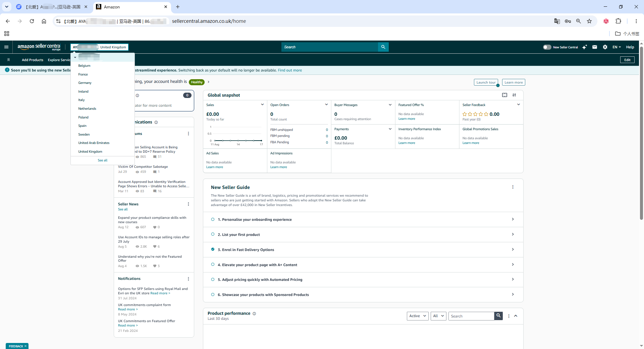644x349 pixels.
Task: Choose United Arab Emirates marketplace
Action: click(94, 143)
